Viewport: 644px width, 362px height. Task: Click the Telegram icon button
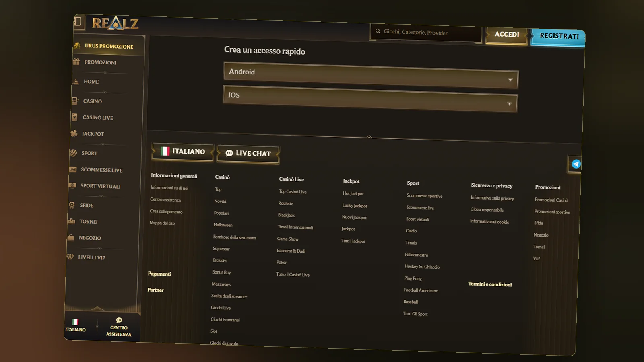576,164
